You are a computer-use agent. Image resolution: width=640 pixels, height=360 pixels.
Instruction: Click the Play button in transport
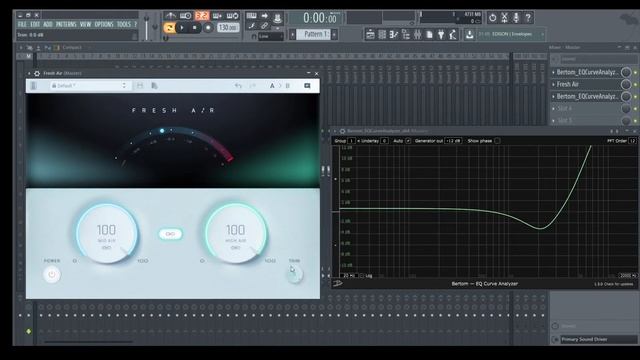pos(182,28)
